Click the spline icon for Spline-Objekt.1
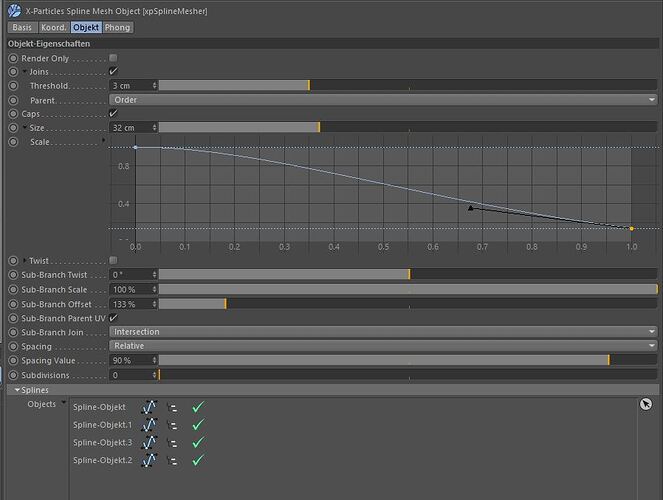 149,425
